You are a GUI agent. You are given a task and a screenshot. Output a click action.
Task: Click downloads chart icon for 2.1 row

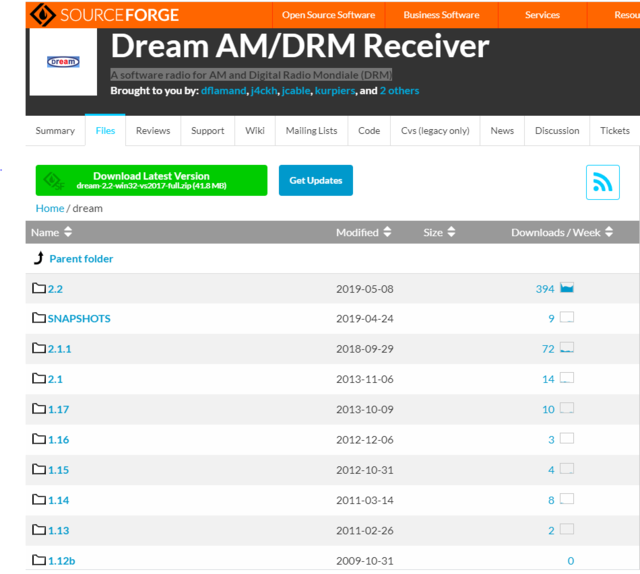pyautogui.click(x=567, y=378)
